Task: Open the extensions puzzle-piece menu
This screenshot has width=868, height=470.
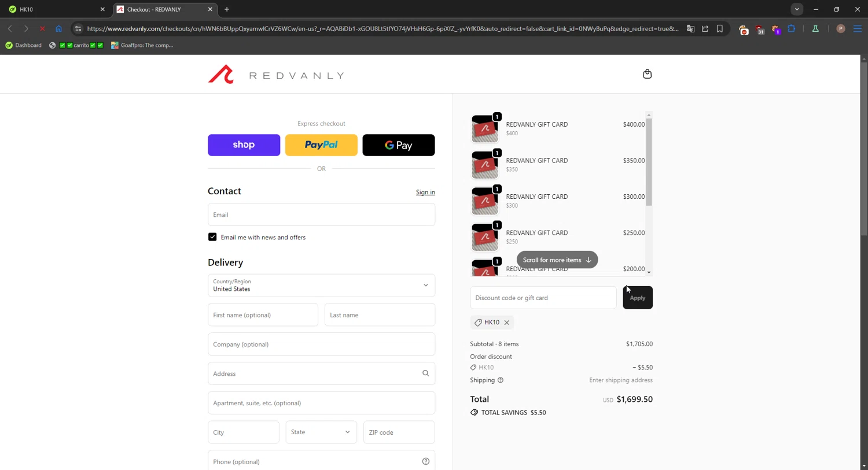Action: click(x=792, y=28)
